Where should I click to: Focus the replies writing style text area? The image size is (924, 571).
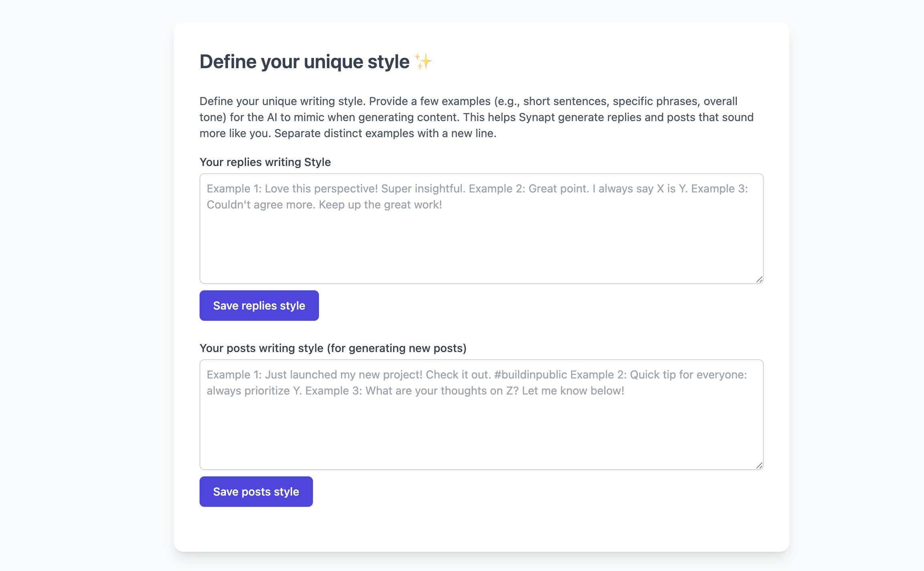(481, 245)
